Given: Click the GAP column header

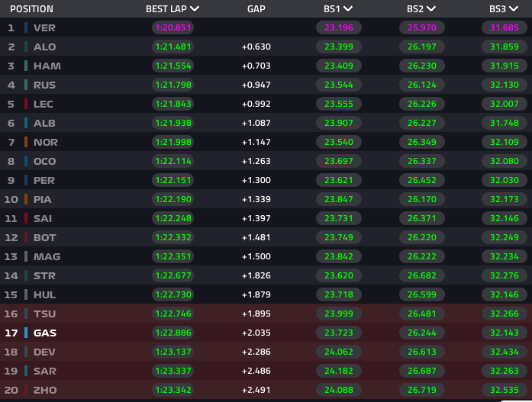Looking at the screenshot, I should point(256,9).
